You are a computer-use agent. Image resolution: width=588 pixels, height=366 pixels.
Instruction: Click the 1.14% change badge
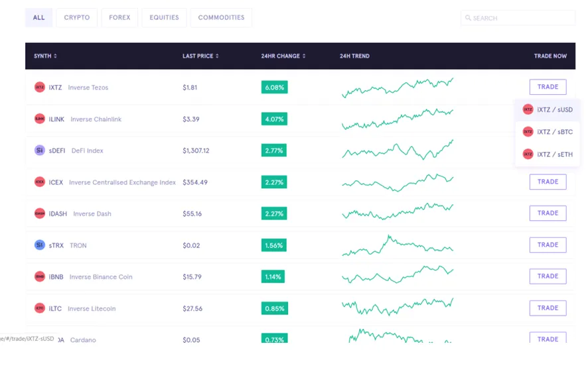[x=273, y=277]
